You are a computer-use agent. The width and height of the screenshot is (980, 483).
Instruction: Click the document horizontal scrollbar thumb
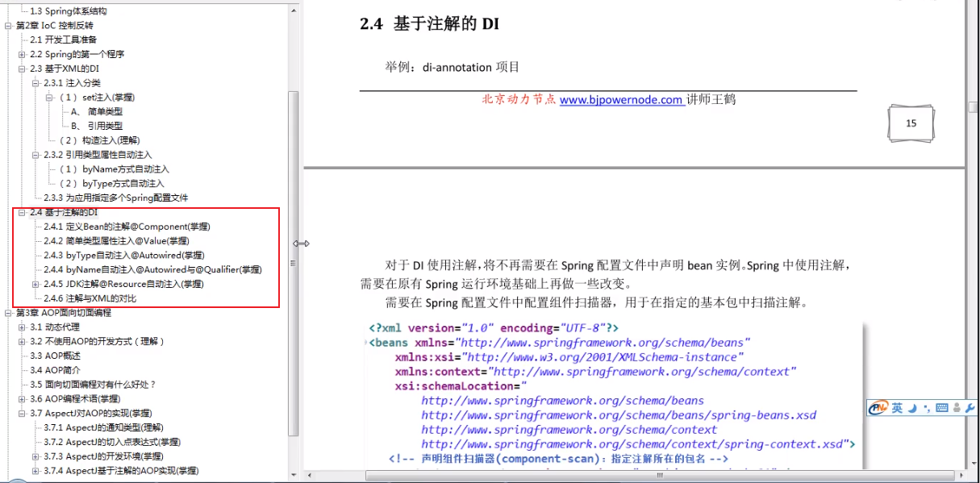point(661,476)
